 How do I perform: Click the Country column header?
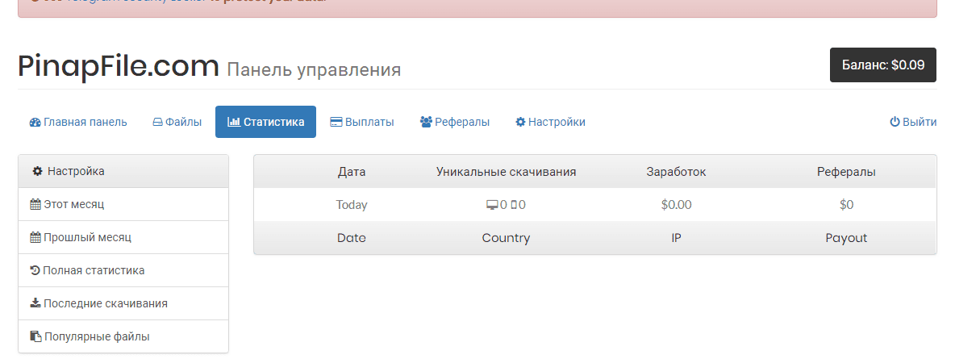[506, 238]
